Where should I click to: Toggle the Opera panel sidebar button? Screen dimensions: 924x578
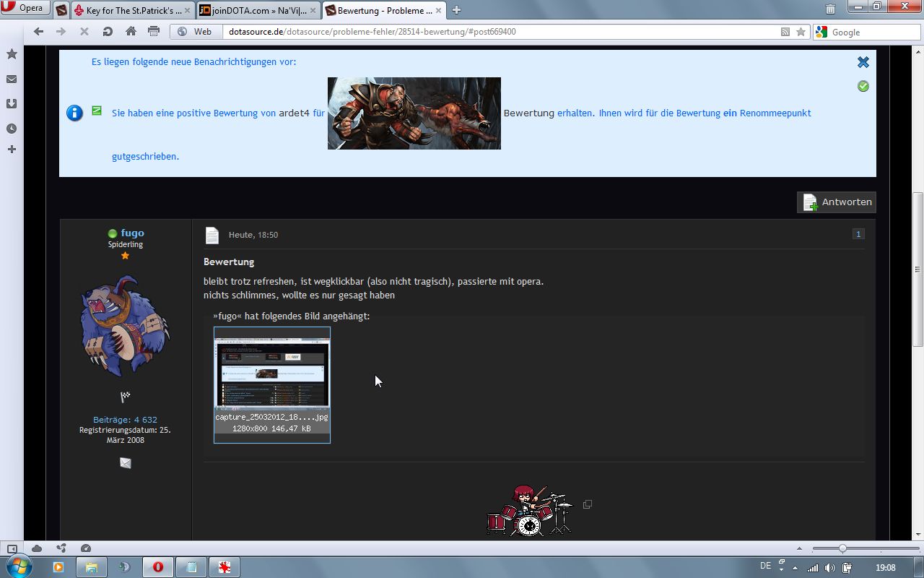pos(12,548)
